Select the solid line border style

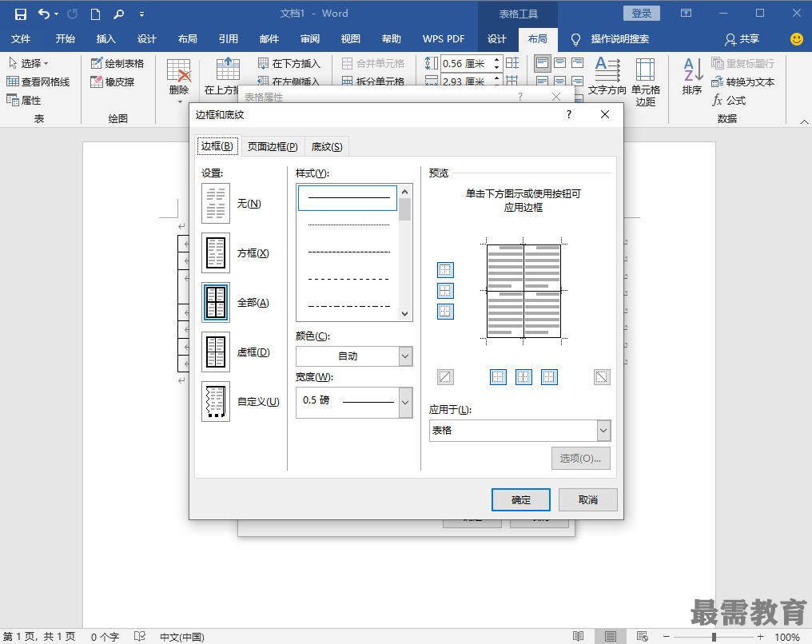click(348, 198)
